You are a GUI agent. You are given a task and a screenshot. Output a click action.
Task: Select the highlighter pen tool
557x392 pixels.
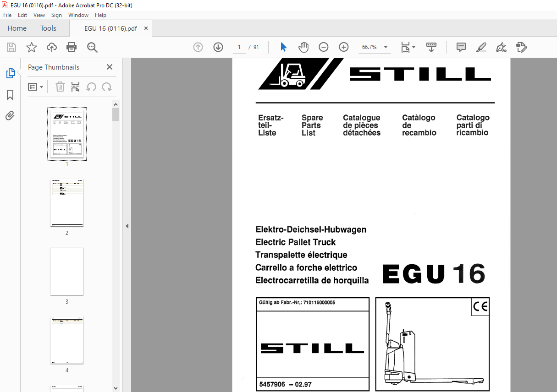(481, 47)
